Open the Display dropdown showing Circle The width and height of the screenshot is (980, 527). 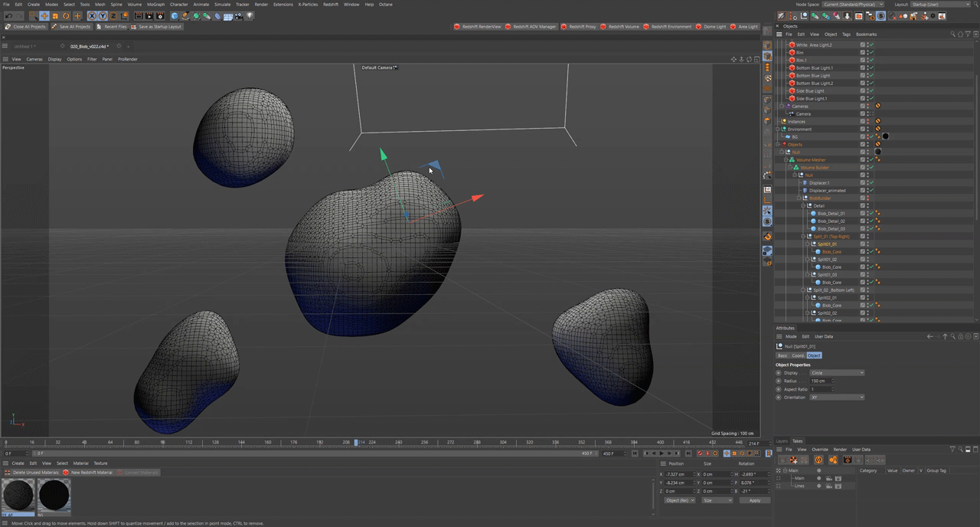[837, 373]
